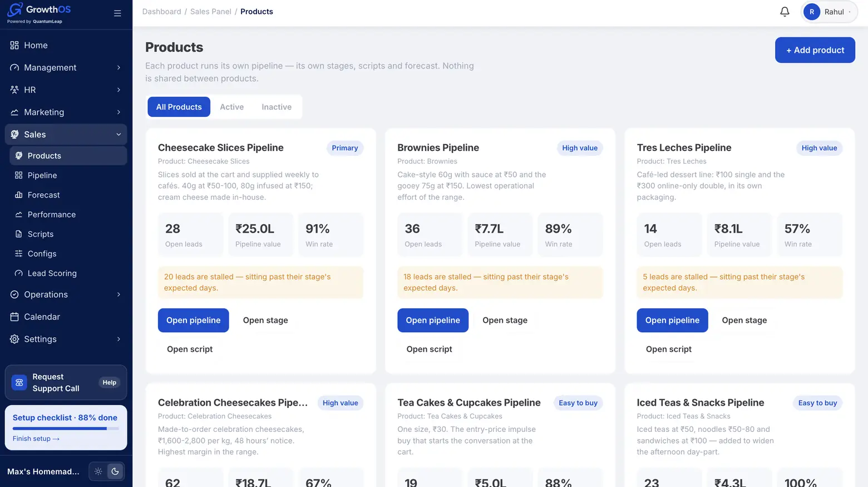Expand the Operations menu chevron
This screenshot has width=868, height=487.
(119, 294)
